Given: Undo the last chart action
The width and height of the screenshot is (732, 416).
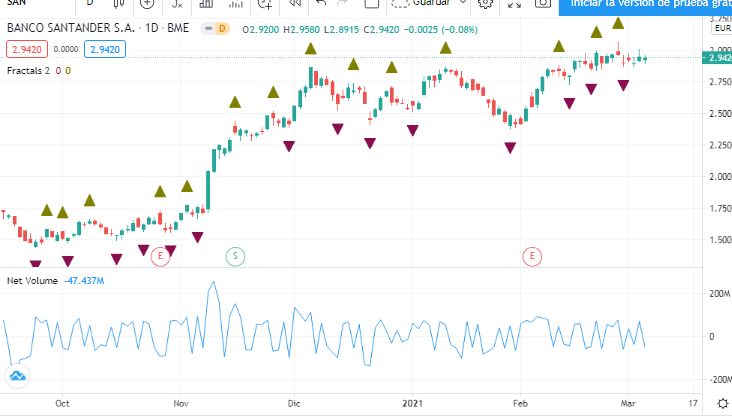Looking at the screenshot, I should point(321,4).
